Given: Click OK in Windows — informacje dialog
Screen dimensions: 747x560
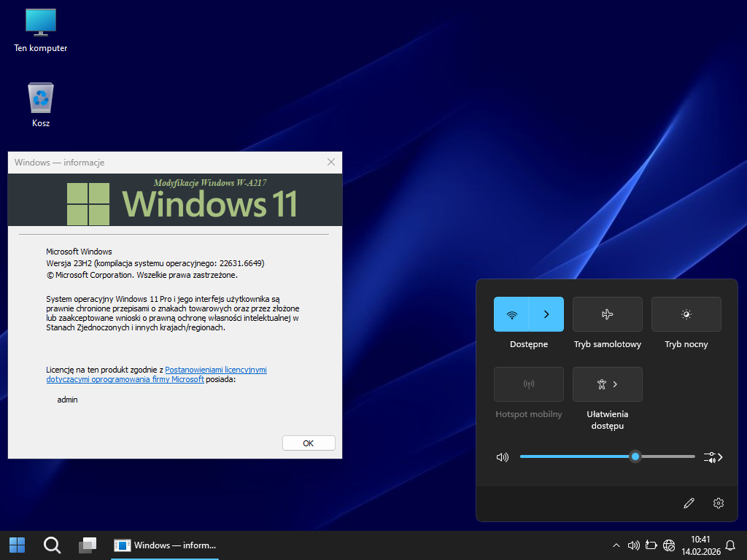Looking at the screenshot, I should (x=308, y=443).
